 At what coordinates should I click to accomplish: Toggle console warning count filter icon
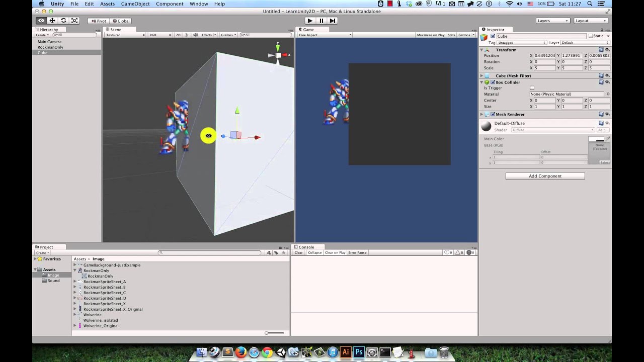(x=460, y=252)
